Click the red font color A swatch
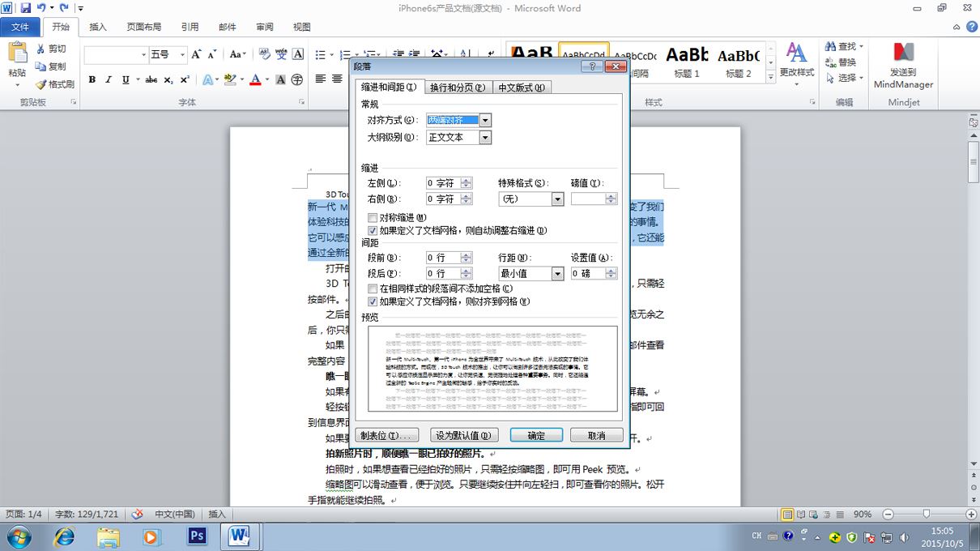This screenshot has width=980, height=551. (x=256, y=79)
